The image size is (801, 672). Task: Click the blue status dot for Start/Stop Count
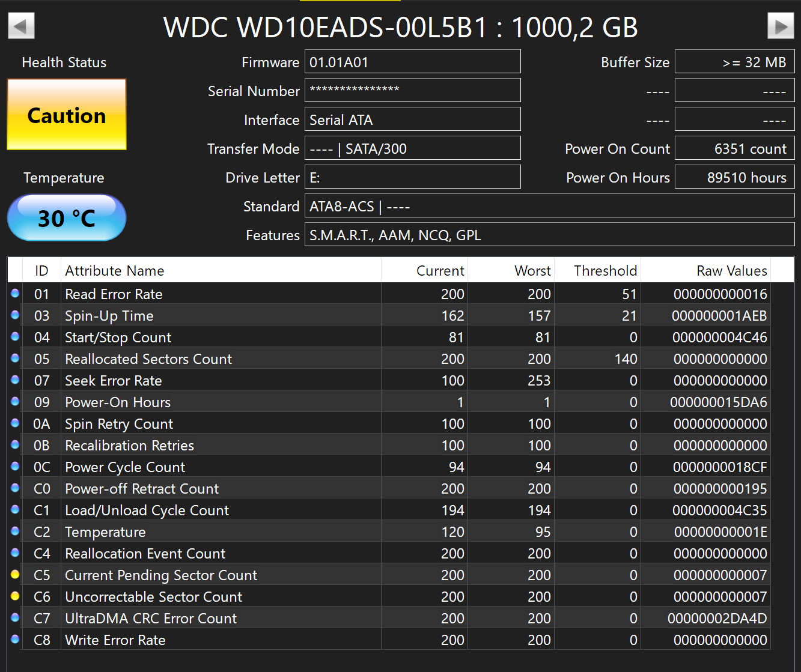tap(15, 337)
